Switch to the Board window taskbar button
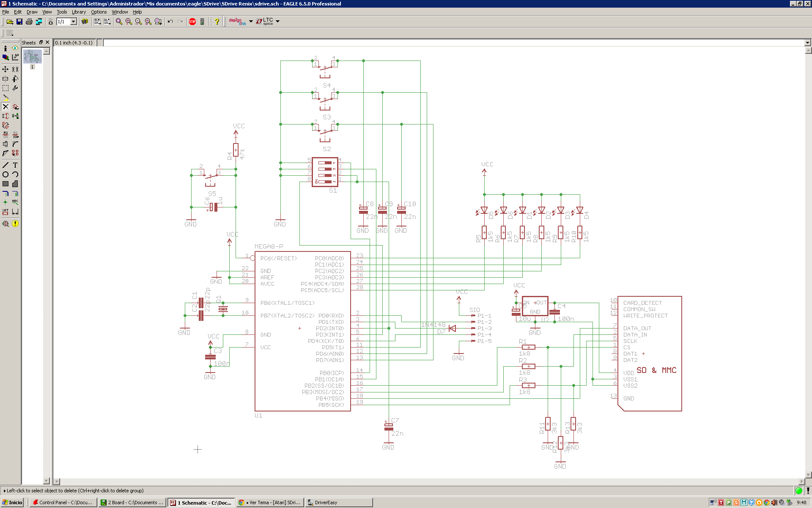 click(132, 502)
